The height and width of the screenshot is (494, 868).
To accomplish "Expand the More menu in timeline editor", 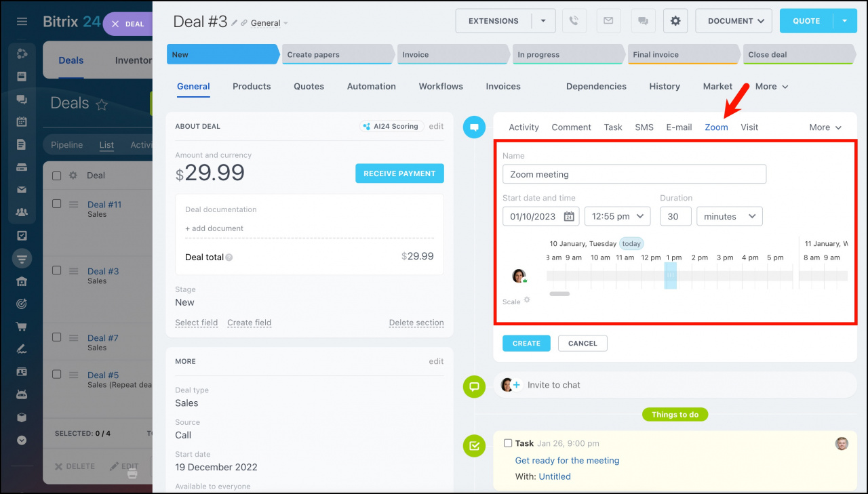I will coord(825,127).
